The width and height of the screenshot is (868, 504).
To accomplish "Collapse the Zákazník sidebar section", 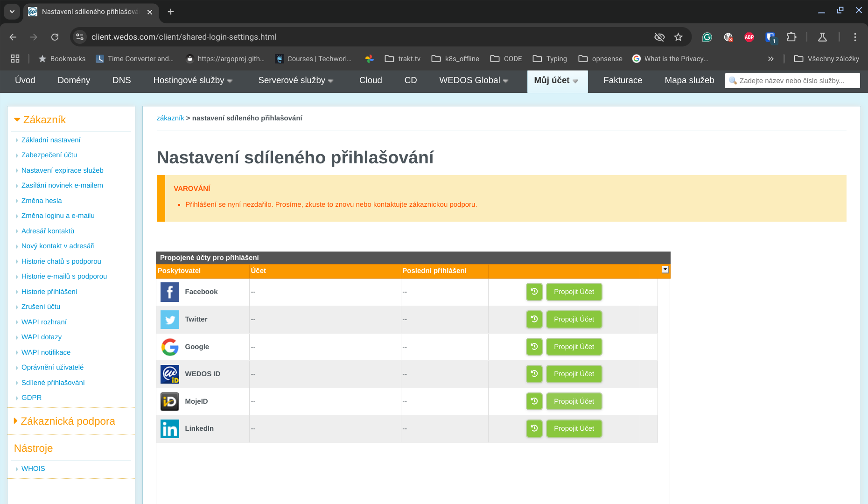I will (x=44, y=119).
